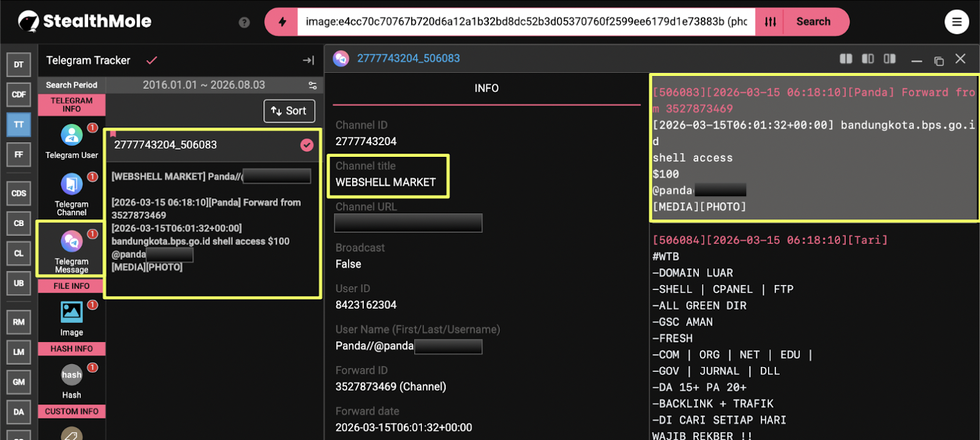Click the bookmark flag on result card
Viewport: 980px width, 440px height.
113,133
